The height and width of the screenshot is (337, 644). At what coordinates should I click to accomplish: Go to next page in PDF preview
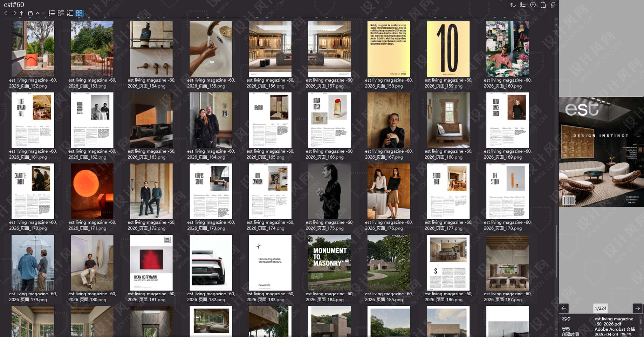[x=637, y=308]
